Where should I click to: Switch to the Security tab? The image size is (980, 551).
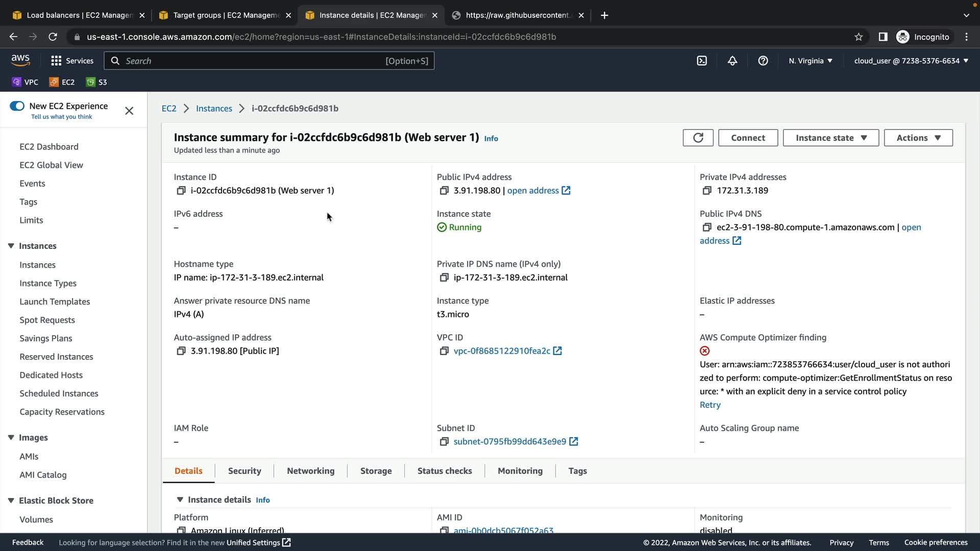pos(244,471)
